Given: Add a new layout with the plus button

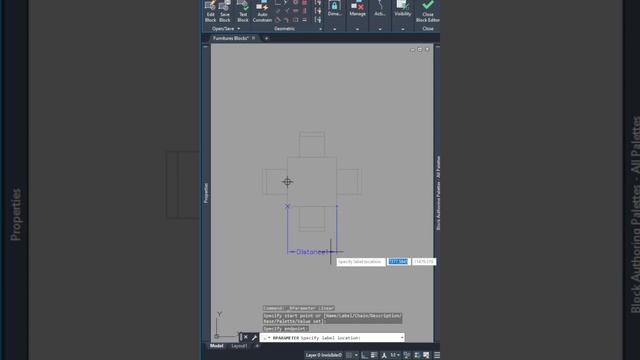Looking at the screenshot, I should 257,346.
